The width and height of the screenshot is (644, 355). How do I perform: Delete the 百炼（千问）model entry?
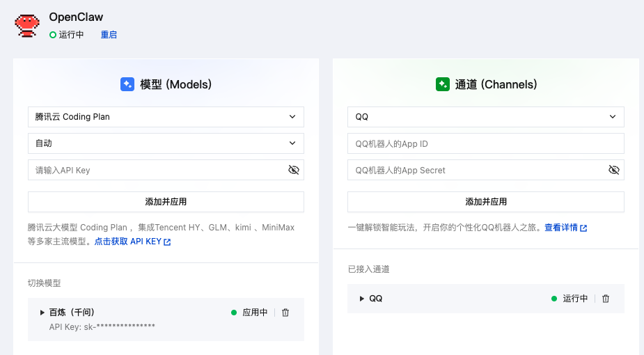tap(285, 313)
